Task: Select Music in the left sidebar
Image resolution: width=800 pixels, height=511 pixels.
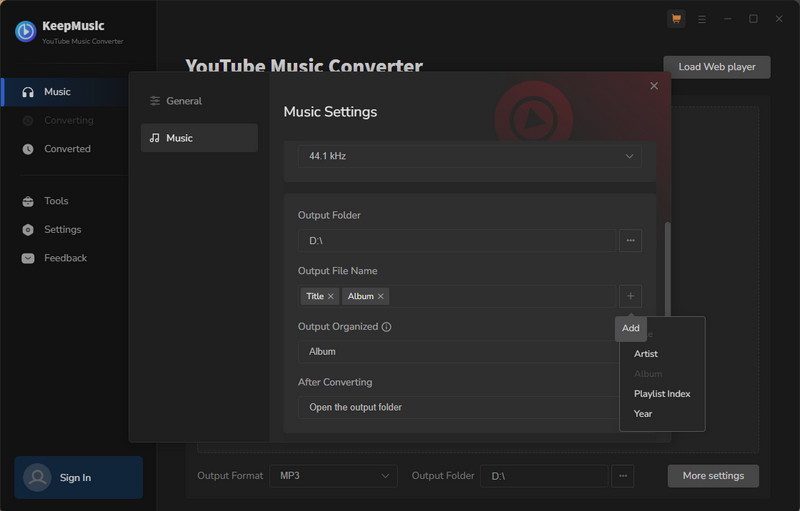Action: 65,92
